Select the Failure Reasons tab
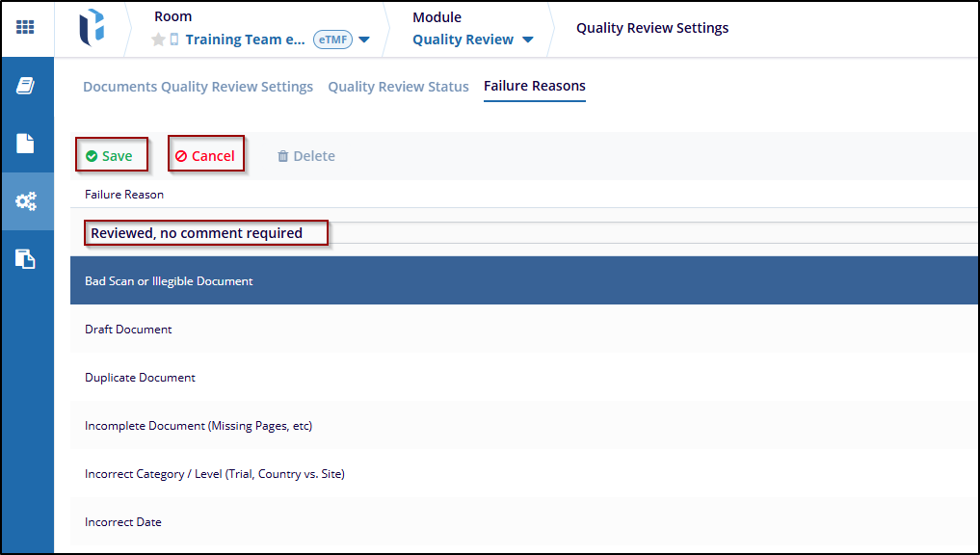This screenshot has height=555, width=980. [x=534, y=86]
